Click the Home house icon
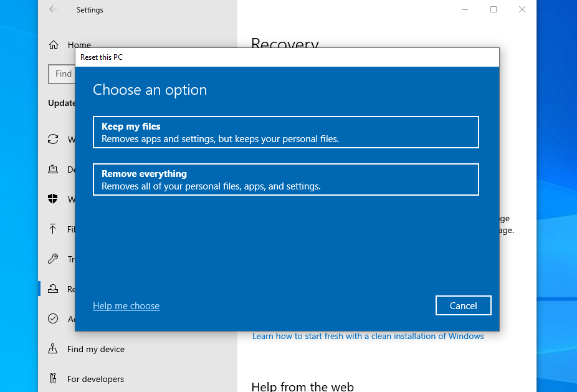This screenshot has width=577, height=392. (54, 44)
